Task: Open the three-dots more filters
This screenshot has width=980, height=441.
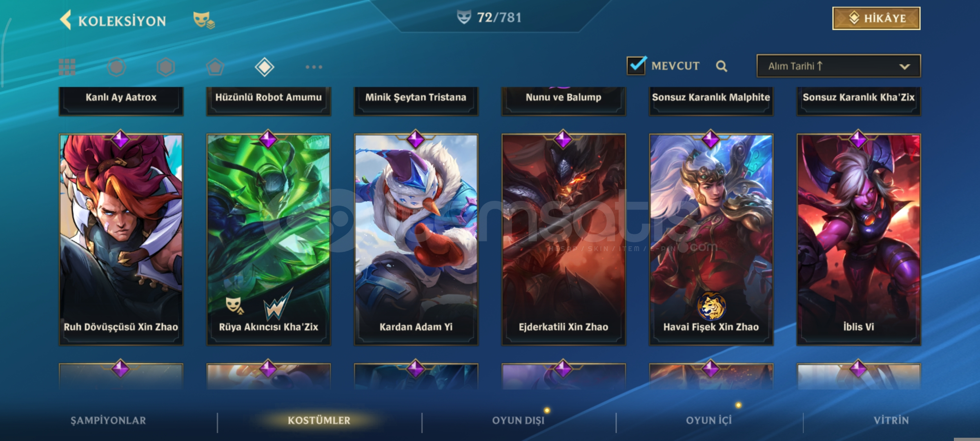Action: (x=314, y=67)
